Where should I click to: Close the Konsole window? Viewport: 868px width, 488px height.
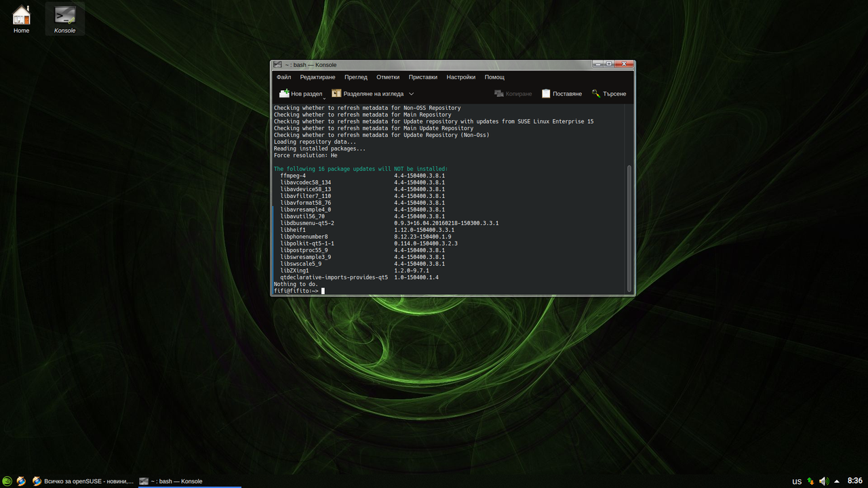pyautogui.click(x=625, y=64)
